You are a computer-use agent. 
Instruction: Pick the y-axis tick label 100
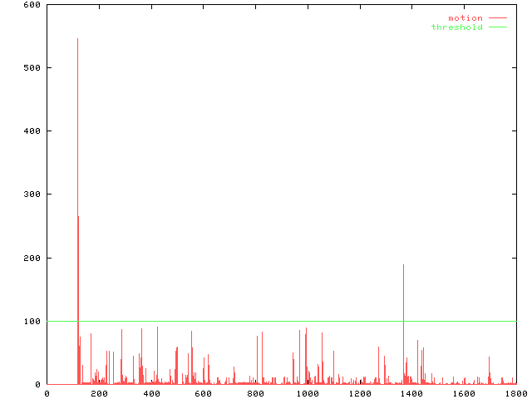[x=32, y=321]
